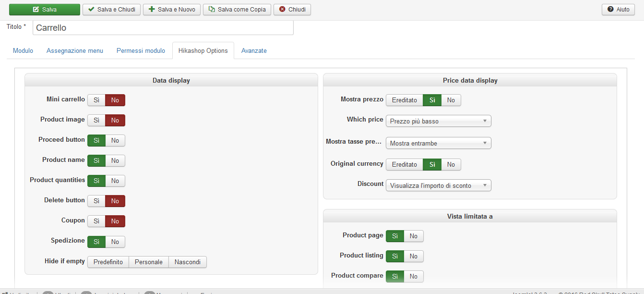Choose Ereditato for Mostra prezzo
This screenshot has width=644, height=294.
coord(404,100)
